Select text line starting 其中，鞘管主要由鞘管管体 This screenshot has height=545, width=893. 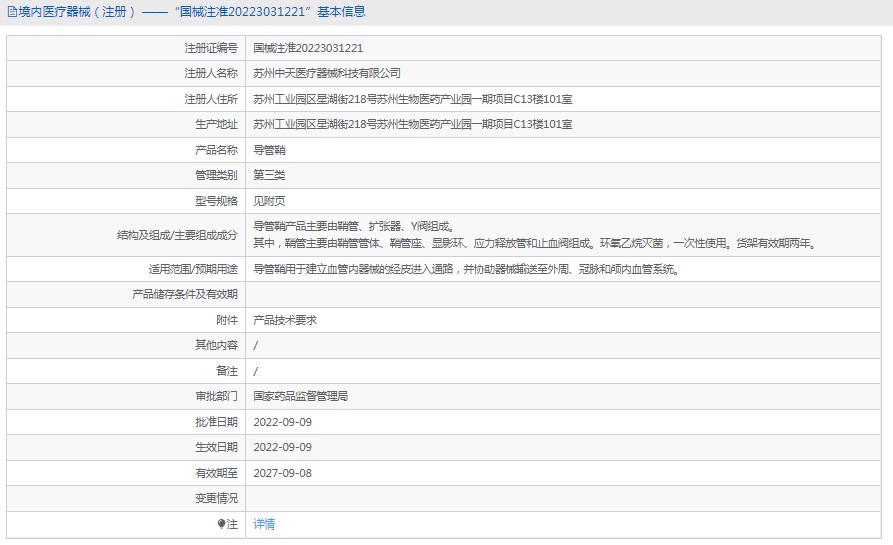pyautogui.click(x=535, y=244)
